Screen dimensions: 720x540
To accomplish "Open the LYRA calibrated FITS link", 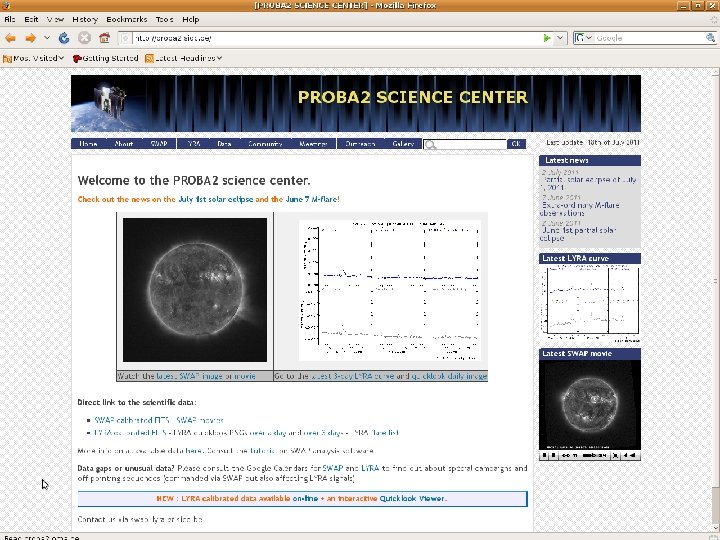I will tap(129, 433).
